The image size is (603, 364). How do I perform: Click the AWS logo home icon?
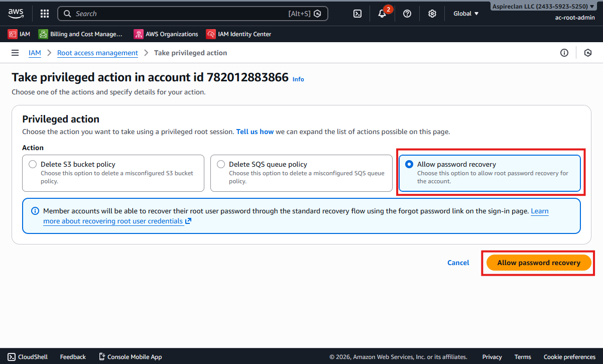tap(16, 14)
